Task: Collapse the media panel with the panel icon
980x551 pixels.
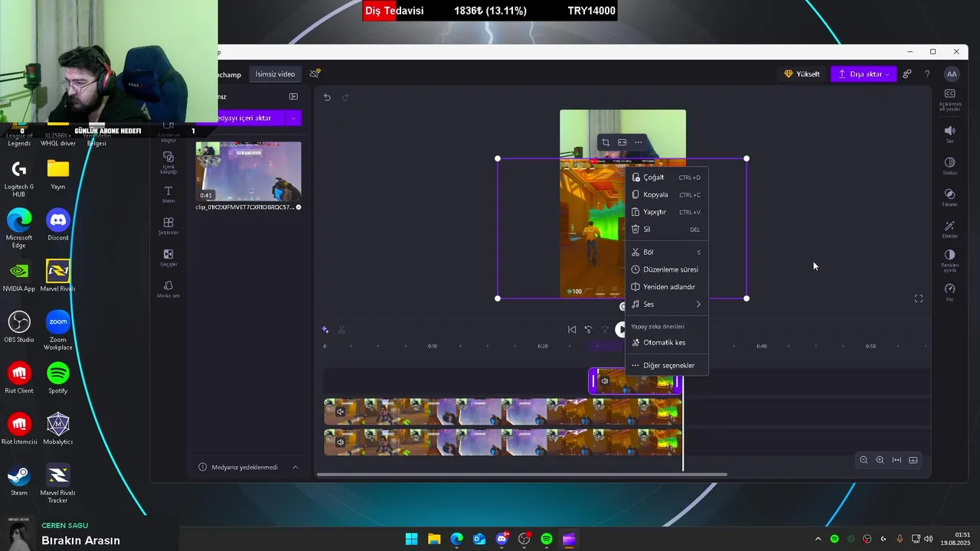Action: (293, 96)
